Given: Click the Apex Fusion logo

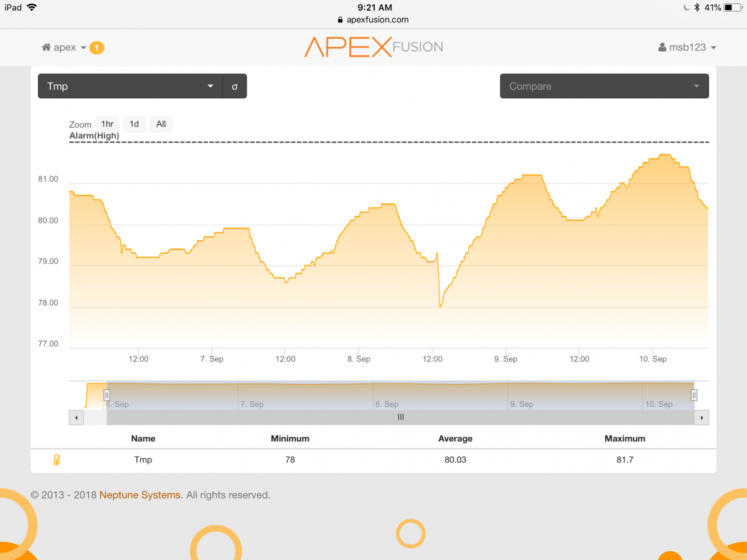Looking at the screenshot, I should (x=374, y=47).
